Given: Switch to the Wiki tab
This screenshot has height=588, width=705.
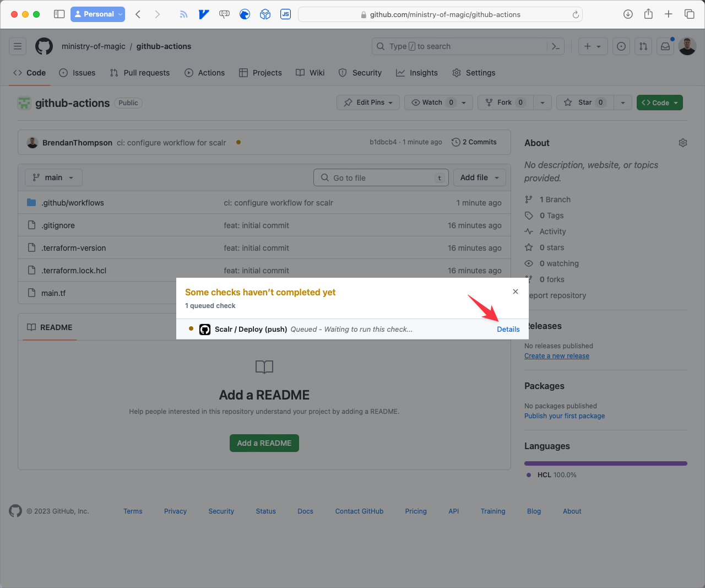Looking at the screenshot, I should (x=310, y=73).
